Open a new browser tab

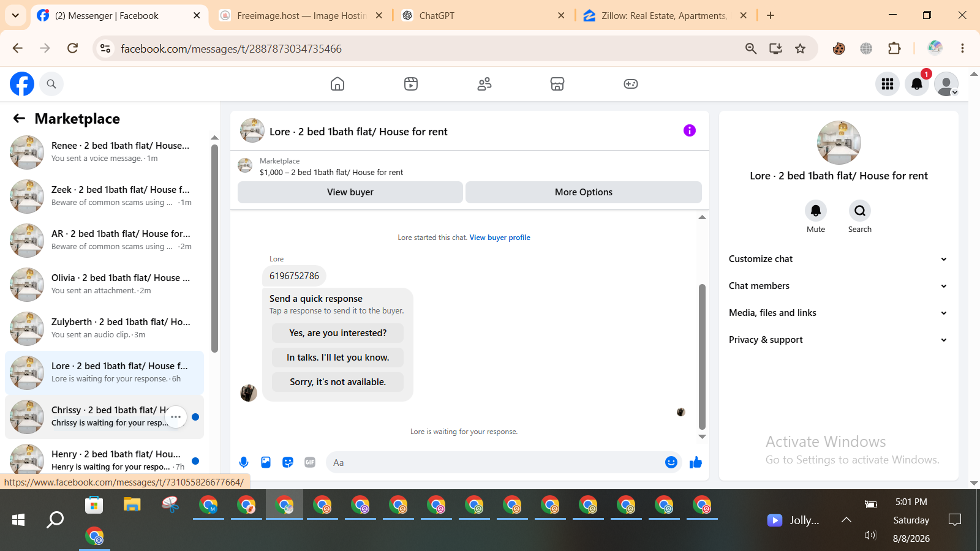click(771, 15)
